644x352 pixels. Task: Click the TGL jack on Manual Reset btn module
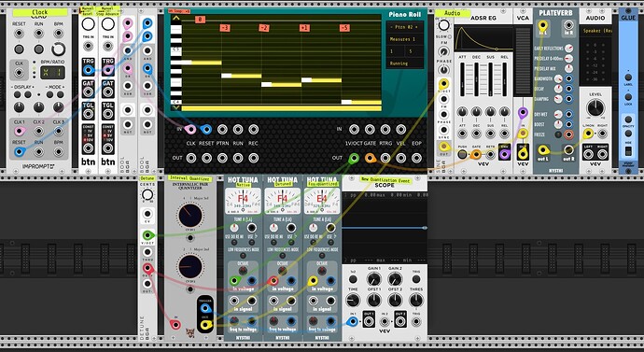(x=88, y=114)
